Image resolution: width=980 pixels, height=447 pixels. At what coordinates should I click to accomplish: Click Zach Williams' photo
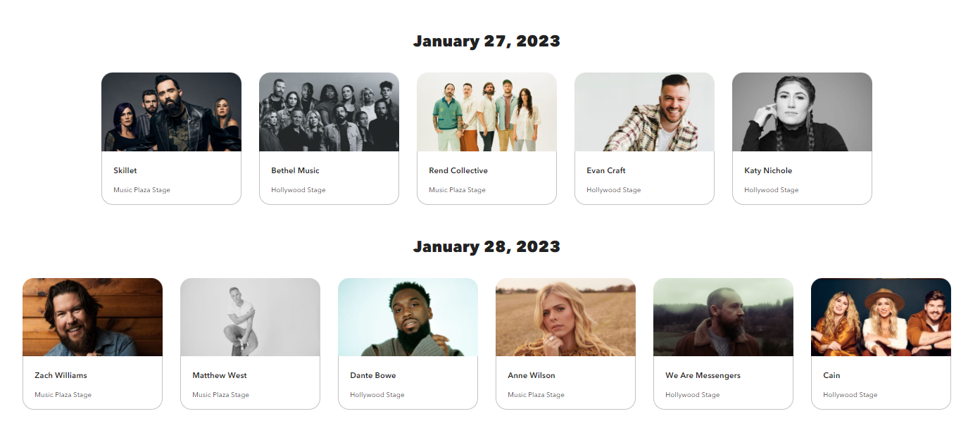(92, 317)
